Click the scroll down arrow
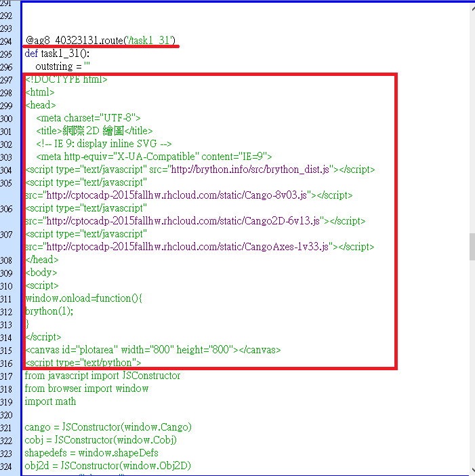The width and height of the screenshot is (475, 476). point(472,469)
